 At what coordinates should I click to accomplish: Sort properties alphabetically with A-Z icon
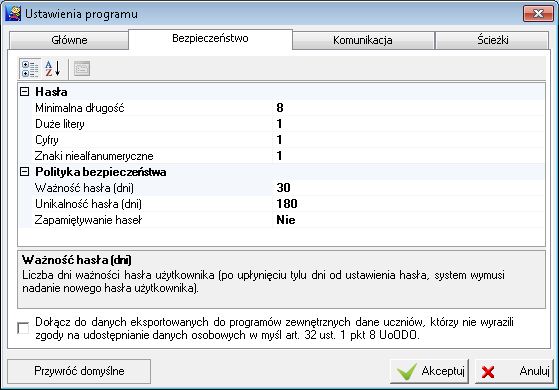click(x=52, y=68)
